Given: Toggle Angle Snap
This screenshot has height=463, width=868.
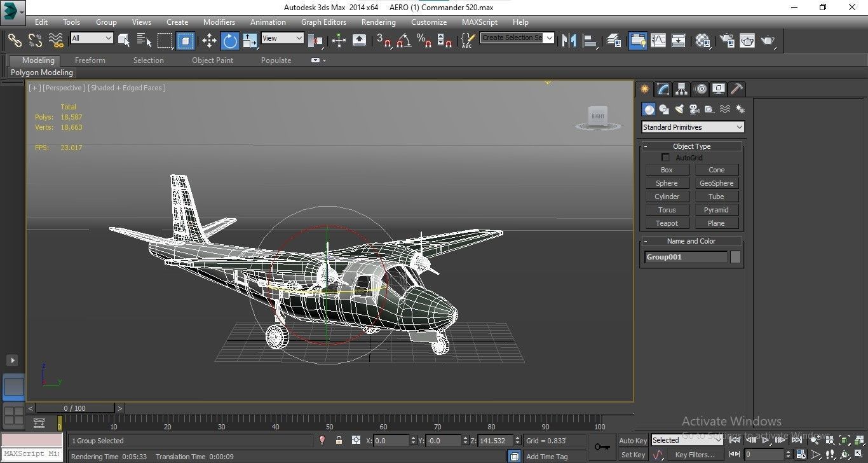Looking at the screenshot, I should click(x=403, y=40).
